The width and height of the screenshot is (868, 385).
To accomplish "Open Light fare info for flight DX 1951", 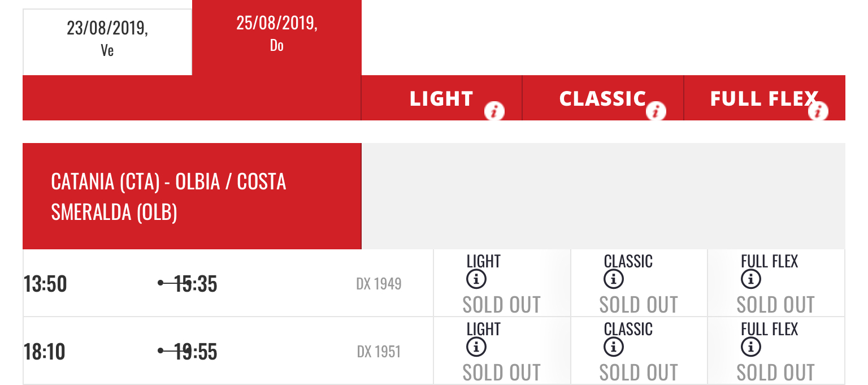I will coord(476,347).
